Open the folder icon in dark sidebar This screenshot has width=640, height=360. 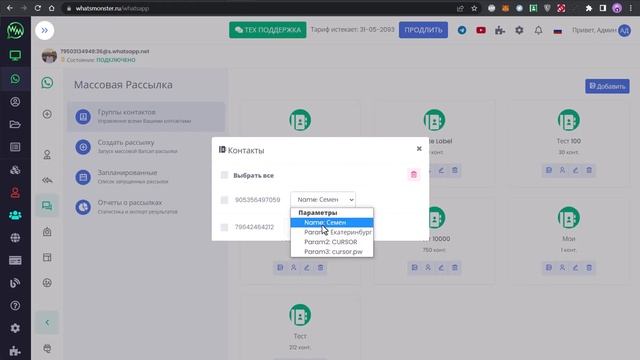point(15,124)
